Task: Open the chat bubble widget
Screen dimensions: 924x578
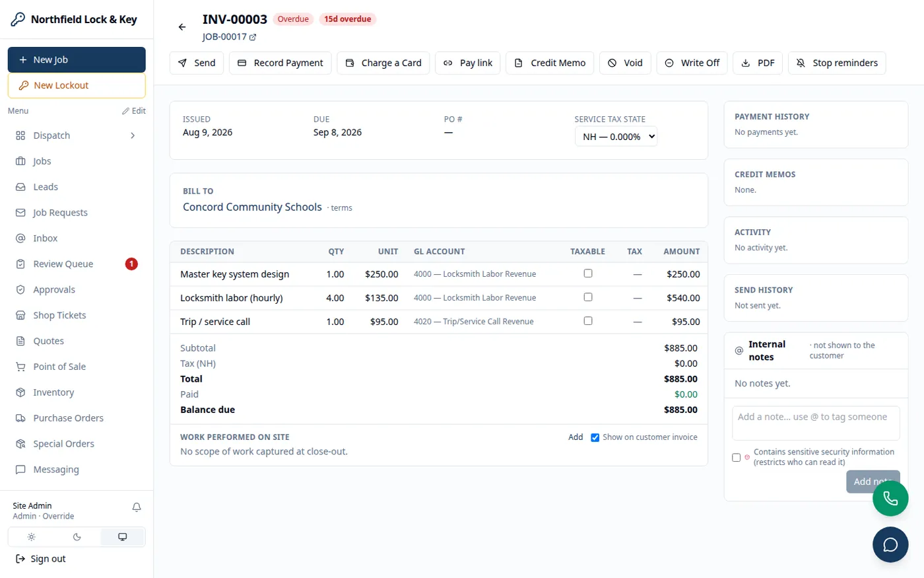Action: coord(890,544)
